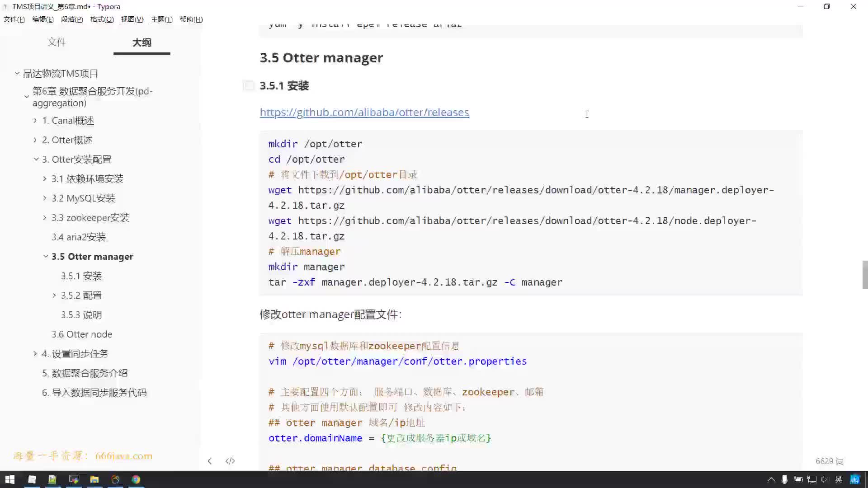Open Windows Start menu
The image size is (868, 488).
pyautogui.click(x=9, y=479)
